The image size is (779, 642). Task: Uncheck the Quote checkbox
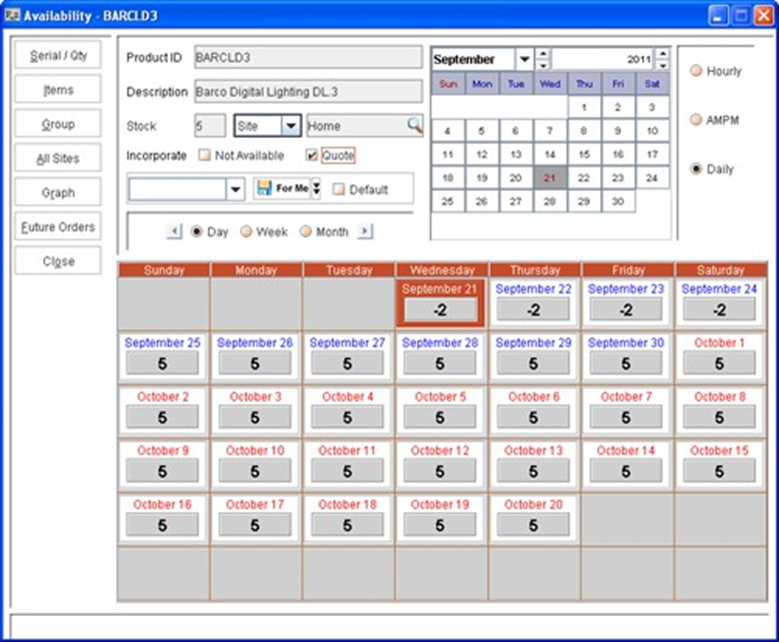coord(312,155)
